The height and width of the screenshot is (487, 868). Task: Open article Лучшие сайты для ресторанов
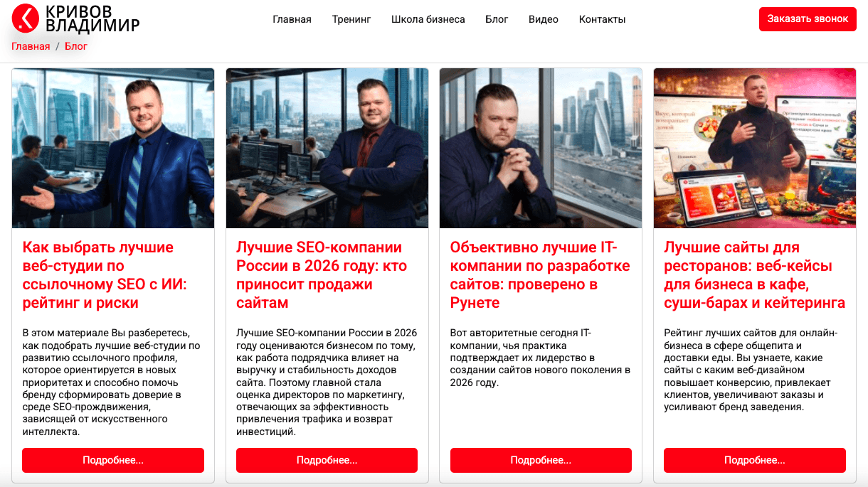point(754,275)
